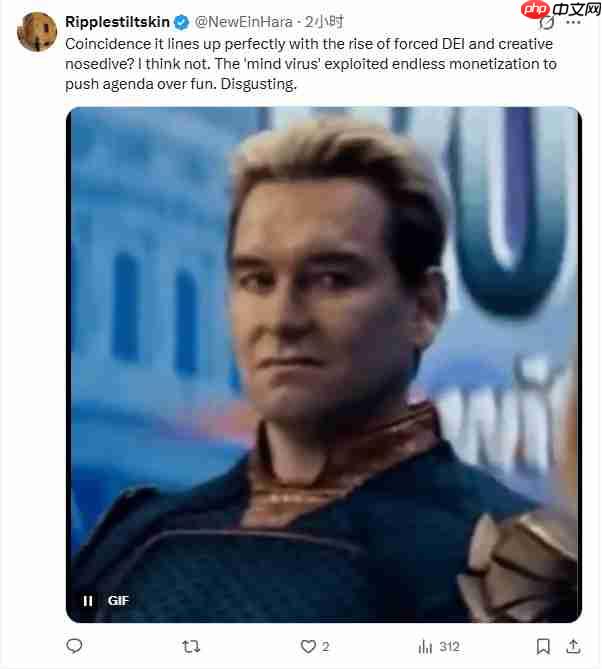Open the reply comment bubble icon
Image resolution: width=602 pixels, height=669 pixels.
click(x=75, y=646)
